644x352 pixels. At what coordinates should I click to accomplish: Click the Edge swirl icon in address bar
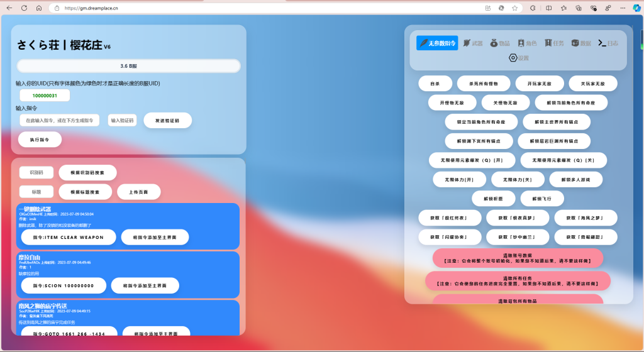[501, 8]
